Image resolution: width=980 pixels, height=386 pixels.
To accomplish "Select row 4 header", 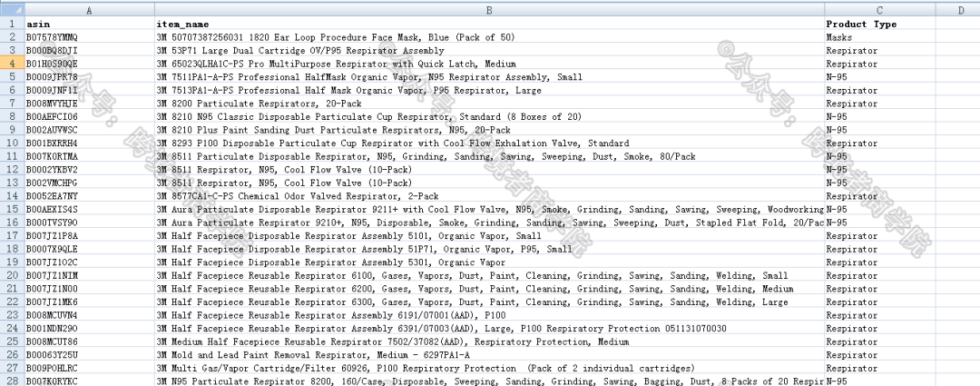I will click(x=13, y=64).
